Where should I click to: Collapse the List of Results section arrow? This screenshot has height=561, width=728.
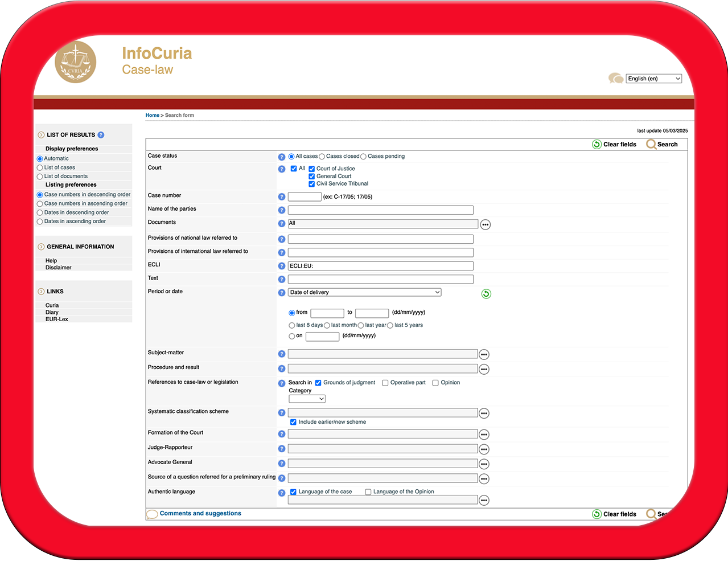tap(41, 135)
